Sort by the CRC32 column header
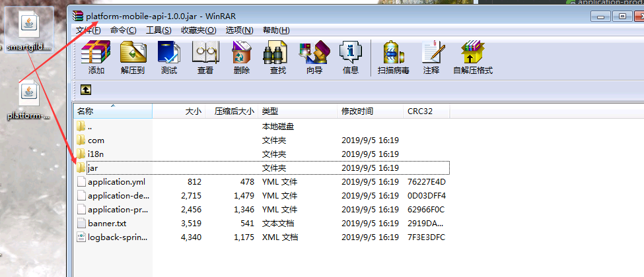This screenshot has height=277, width=644. point(427,111)
